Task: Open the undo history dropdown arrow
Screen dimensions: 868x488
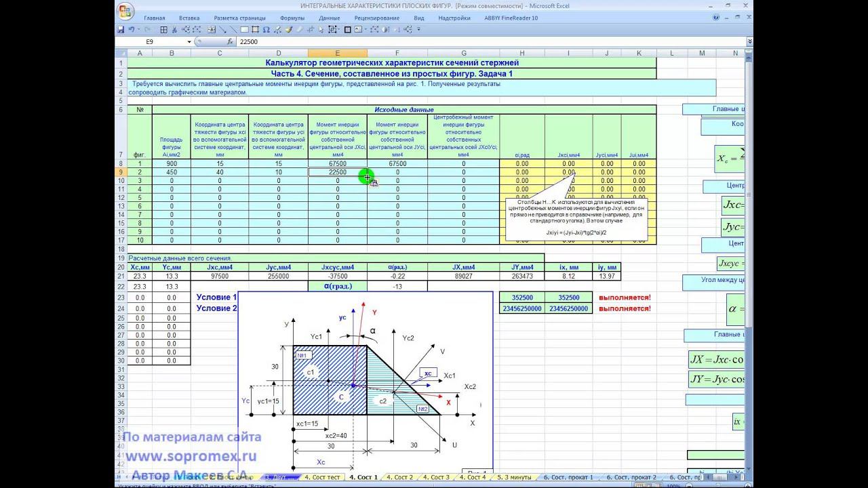Action: [138, 30]
